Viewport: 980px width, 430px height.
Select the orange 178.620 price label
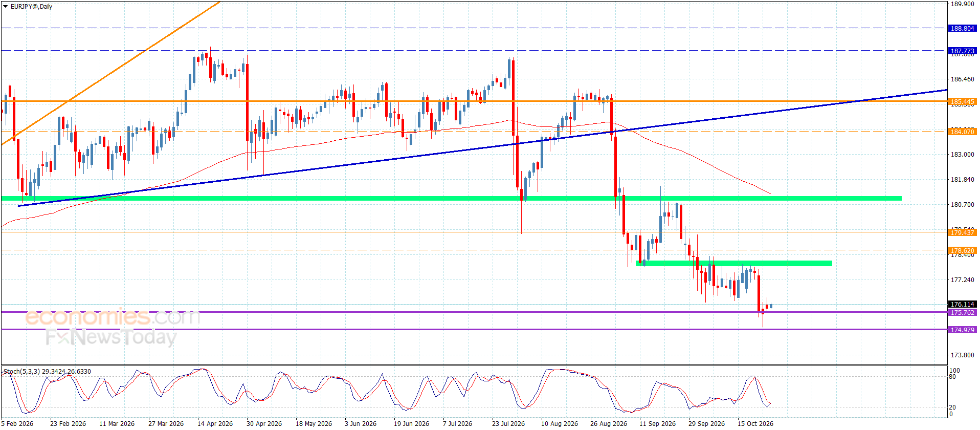962,251
